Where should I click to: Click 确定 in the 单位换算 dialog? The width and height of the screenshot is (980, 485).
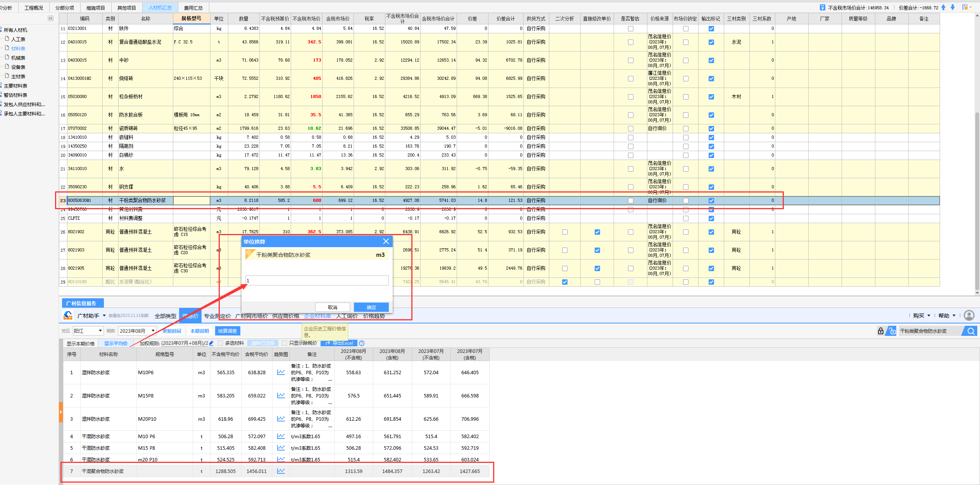(x=371, y=307)
